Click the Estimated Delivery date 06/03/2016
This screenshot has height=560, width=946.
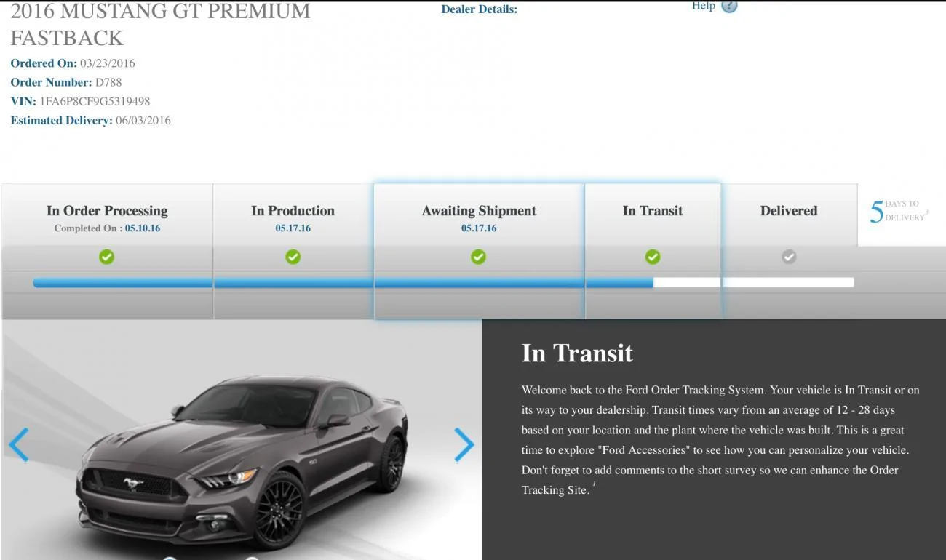pos(143,120)
